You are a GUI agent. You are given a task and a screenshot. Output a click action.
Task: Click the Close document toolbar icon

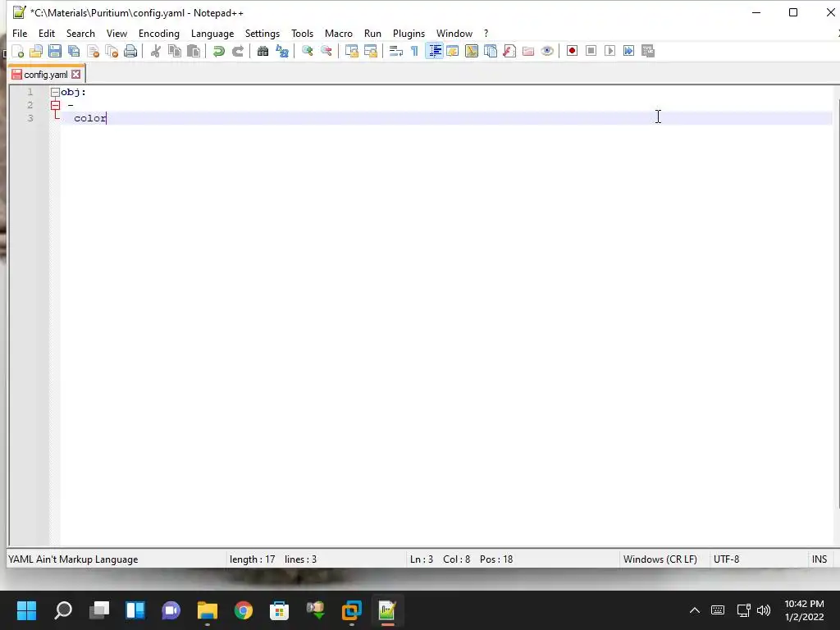94,52
